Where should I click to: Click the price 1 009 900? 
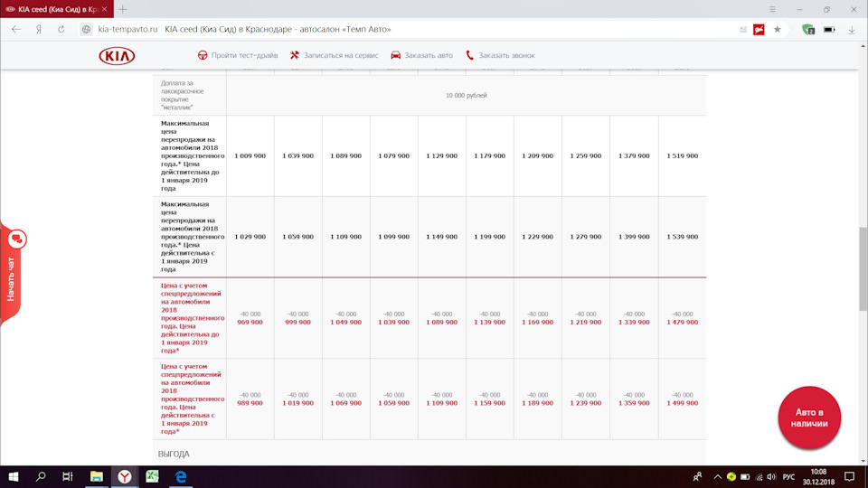[x=250, y=156]
